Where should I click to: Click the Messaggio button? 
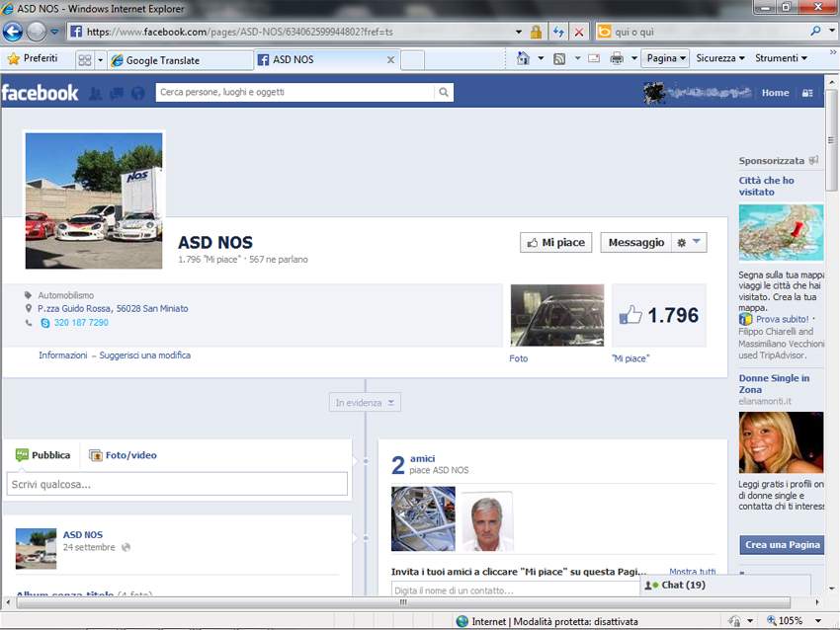click(x=635, y=243)
